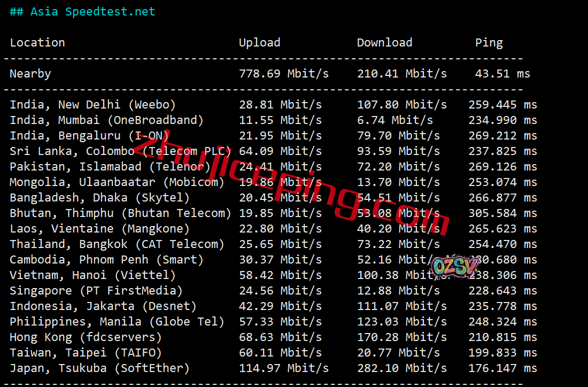
Task: Select the Nearby row label
Action: [x=30, y=74]
